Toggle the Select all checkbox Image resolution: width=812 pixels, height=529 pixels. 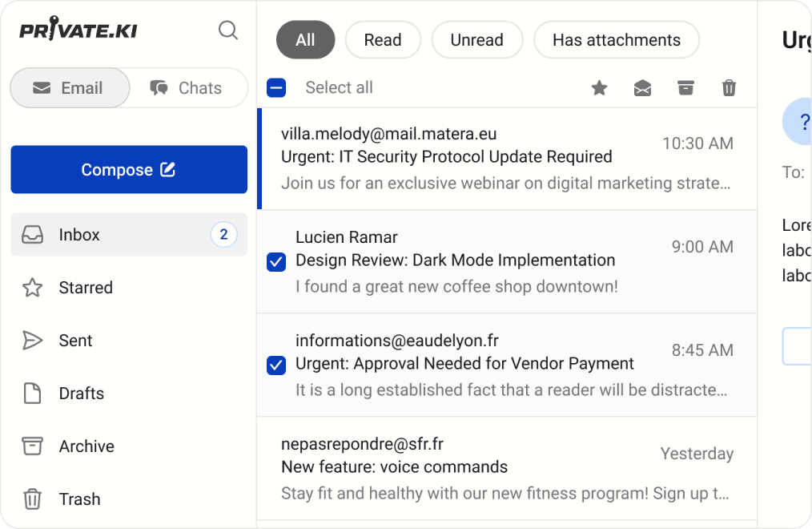[276, 88]
